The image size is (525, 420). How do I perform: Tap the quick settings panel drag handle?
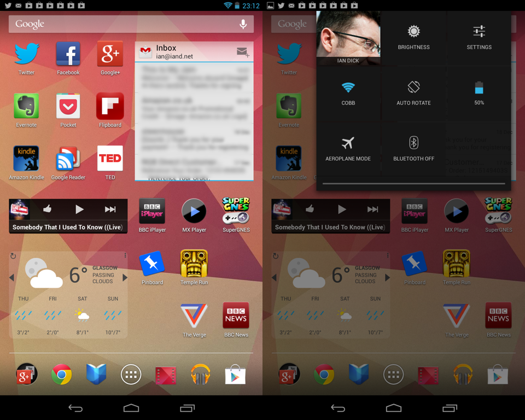(x=413, y=184)
